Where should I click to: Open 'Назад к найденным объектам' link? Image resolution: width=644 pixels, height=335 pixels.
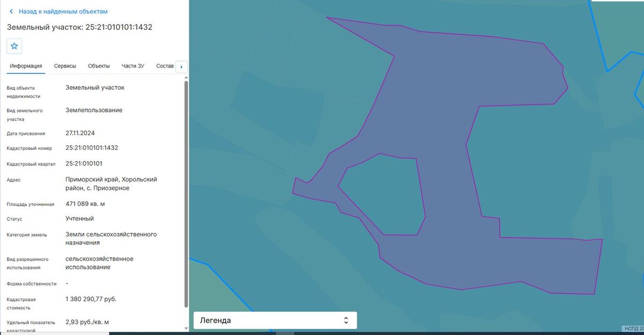click(63, 11)
